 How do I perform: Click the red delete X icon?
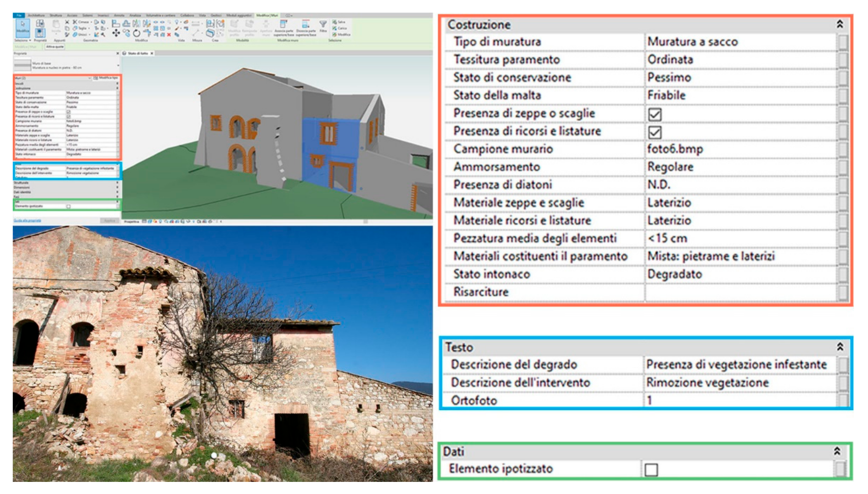169,34
